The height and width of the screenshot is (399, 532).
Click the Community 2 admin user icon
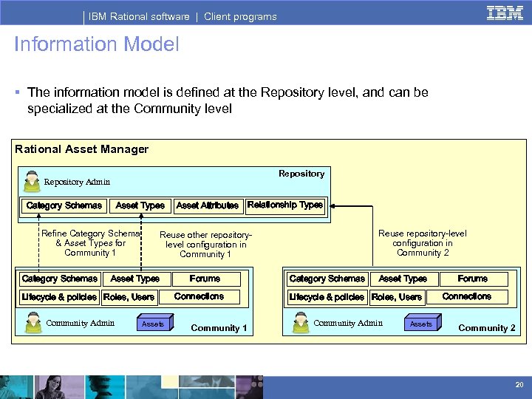click(301, 323)
